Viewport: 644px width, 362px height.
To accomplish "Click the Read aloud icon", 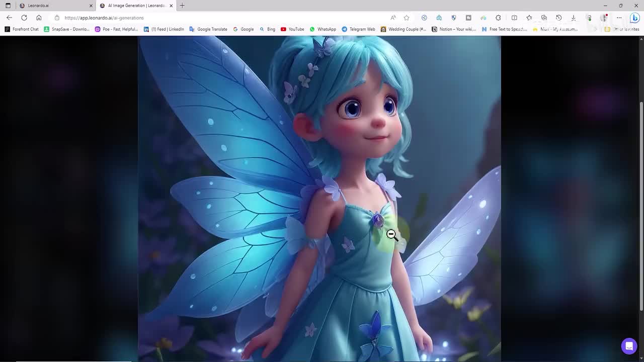I will (393, 18).
